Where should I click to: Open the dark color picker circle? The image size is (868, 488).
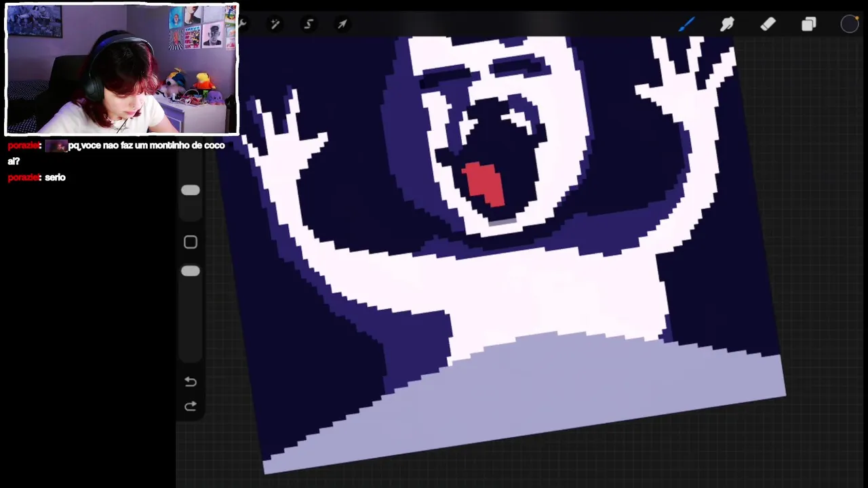pos(850,24)
